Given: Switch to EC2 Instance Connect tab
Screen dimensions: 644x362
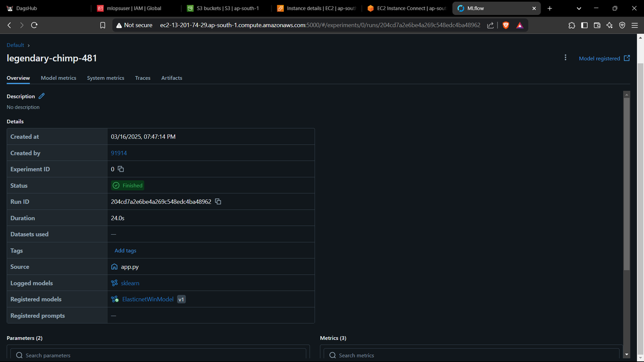Looking at the screenshot, I should pos(406,9).
